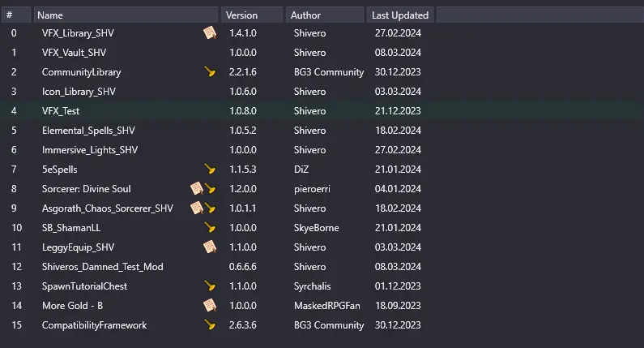Select the VFX_Test mod row
The image size is (644, 348).
point(322,111)
